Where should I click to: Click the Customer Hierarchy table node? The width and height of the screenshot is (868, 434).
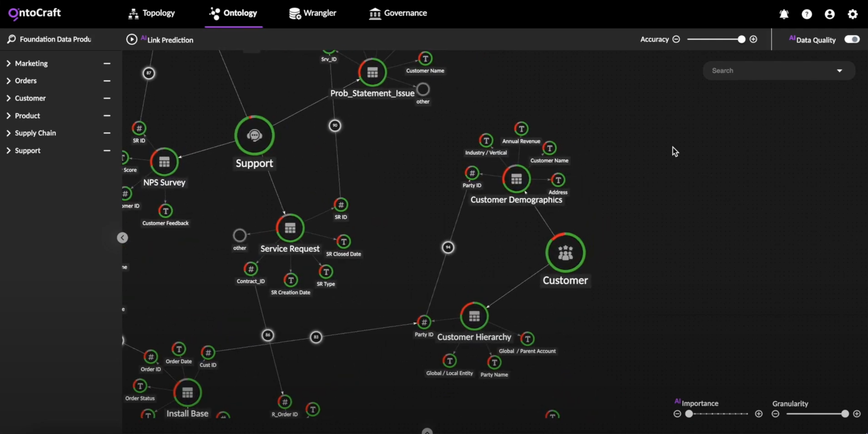pos(474,316)
